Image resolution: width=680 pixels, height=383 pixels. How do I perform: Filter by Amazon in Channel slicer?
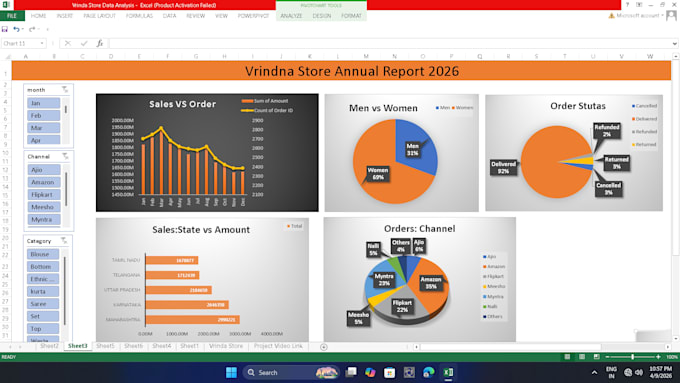pyautogui.click(x=44, y=182)
